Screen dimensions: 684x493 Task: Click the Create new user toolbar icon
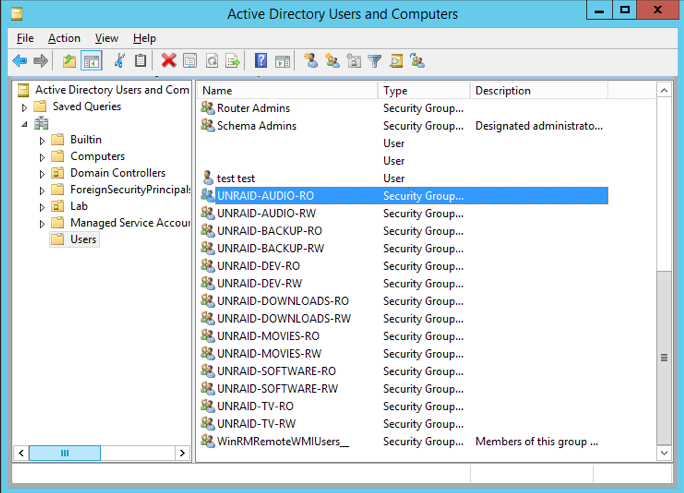click(311, 61)
